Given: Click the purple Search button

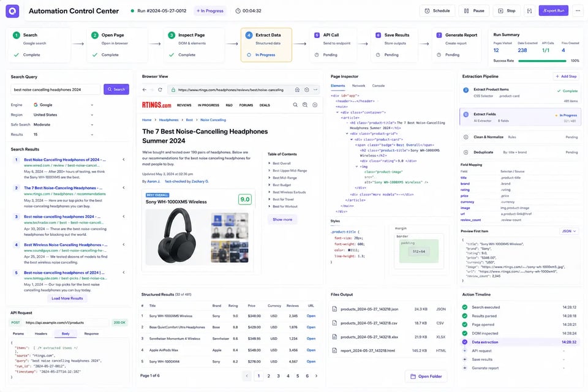Looking at the screenshot, I should point(116,89).
